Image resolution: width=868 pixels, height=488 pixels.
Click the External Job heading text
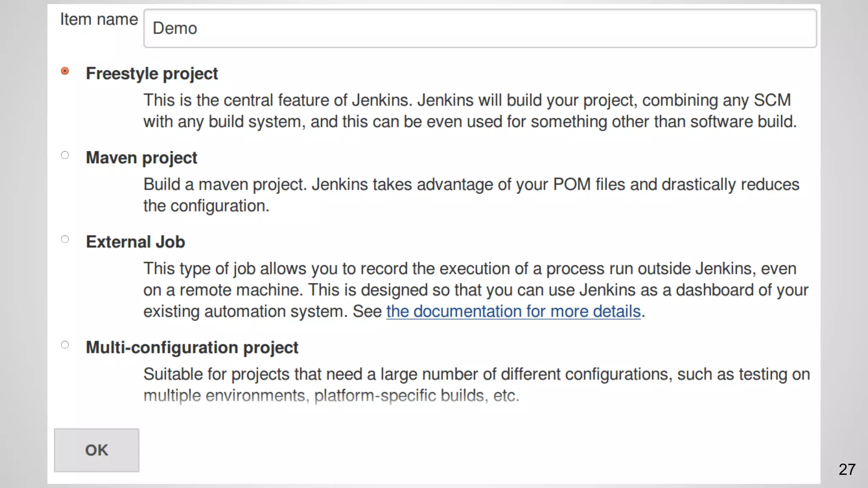click(135, 242)
